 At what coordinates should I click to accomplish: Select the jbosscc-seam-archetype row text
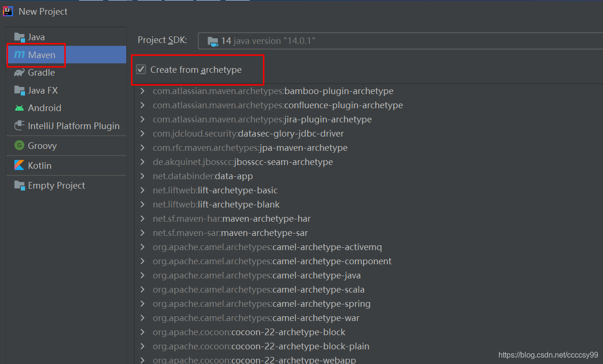tap(243, 162)
